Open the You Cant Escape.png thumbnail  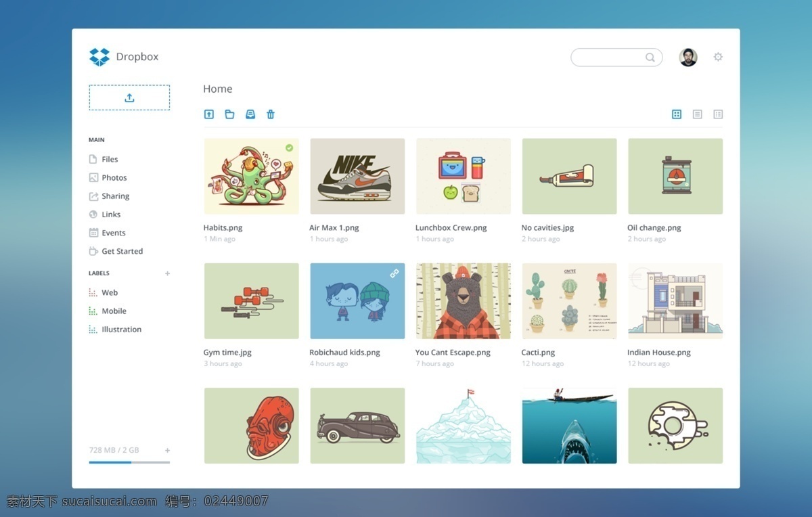pos(464,301)
